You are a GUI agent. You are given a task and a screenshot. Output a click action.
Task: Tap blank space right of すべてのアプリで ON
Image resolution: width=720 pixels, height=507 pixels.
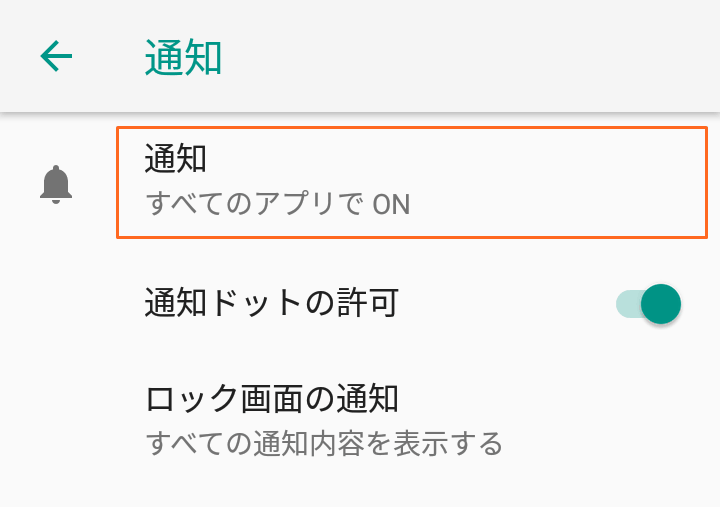point(556,204)
